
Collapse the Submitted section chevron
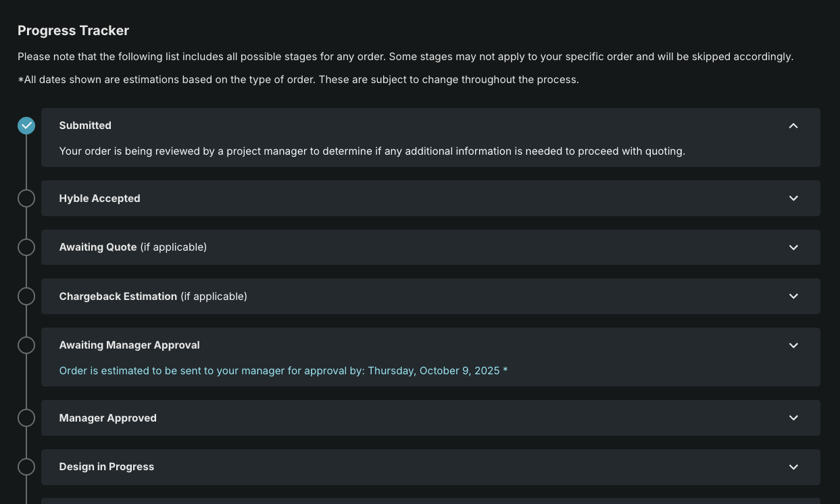[x=793, y=126]
